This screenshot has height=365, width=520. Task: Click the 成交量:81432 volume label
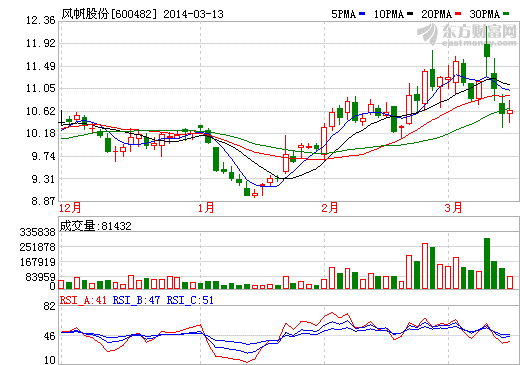(96, 226)
